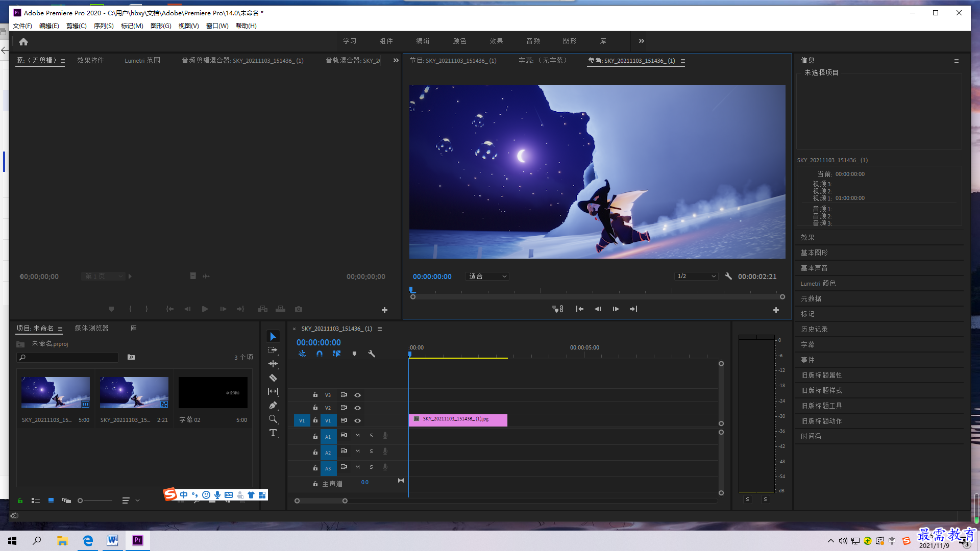Solo audio track A2

[371, 452]
